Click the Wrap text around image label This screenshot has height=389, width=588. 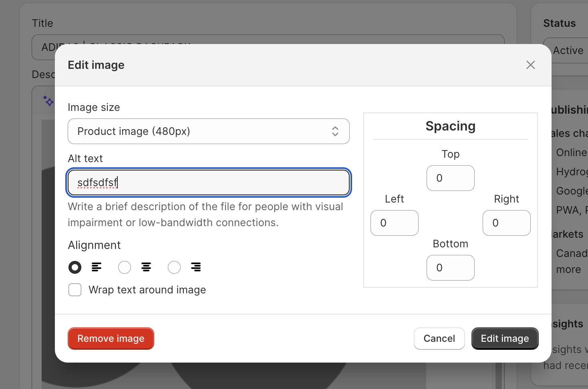point(147,290)
